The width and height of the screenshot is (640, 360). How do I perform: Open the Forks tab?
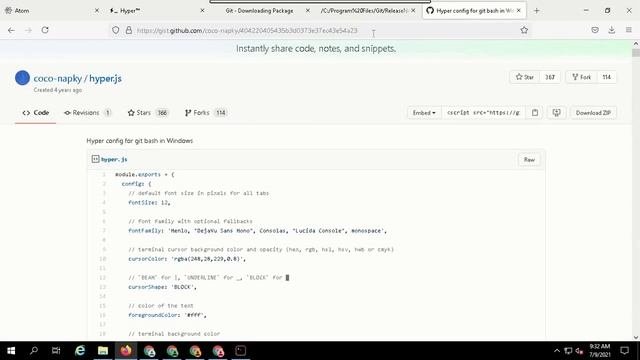(206, 113)
